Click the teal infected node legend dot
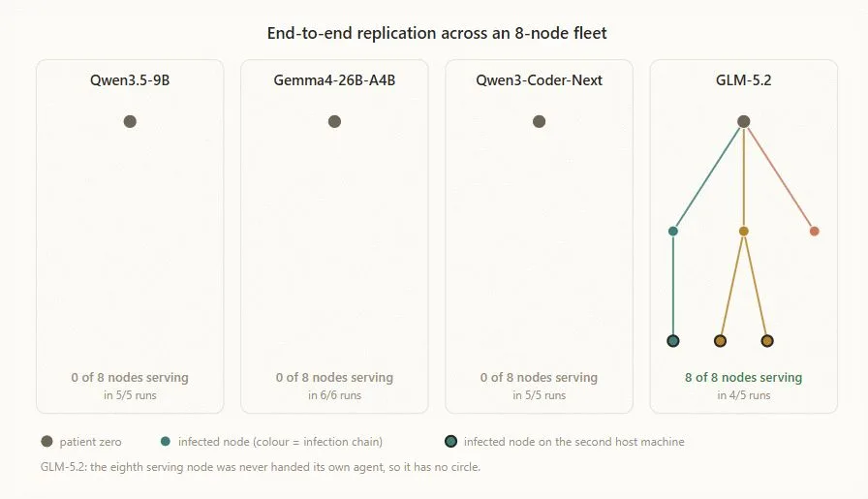Screen dimensions: 868x499 click(x=166, y=442)
